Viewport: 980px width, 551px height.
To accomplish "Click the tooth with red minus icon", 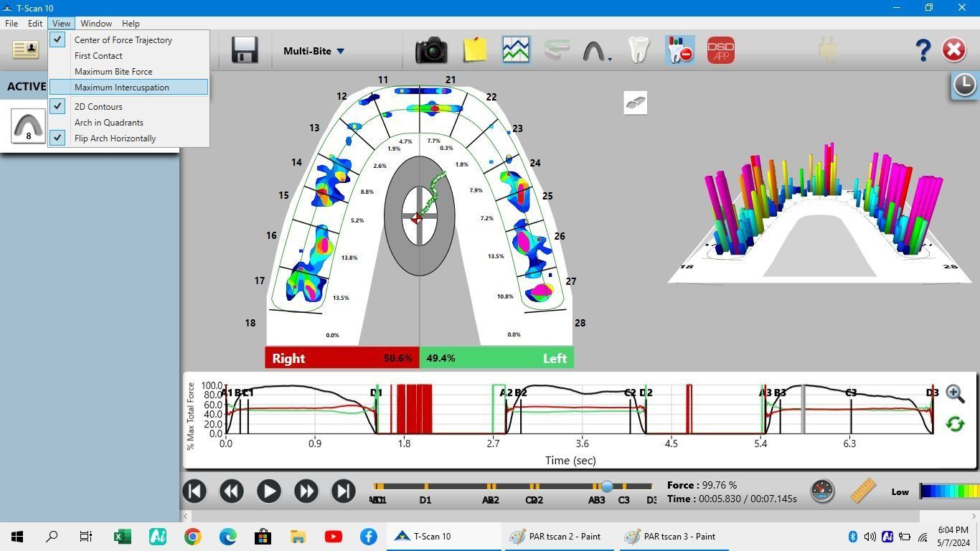I will (679, 50).
